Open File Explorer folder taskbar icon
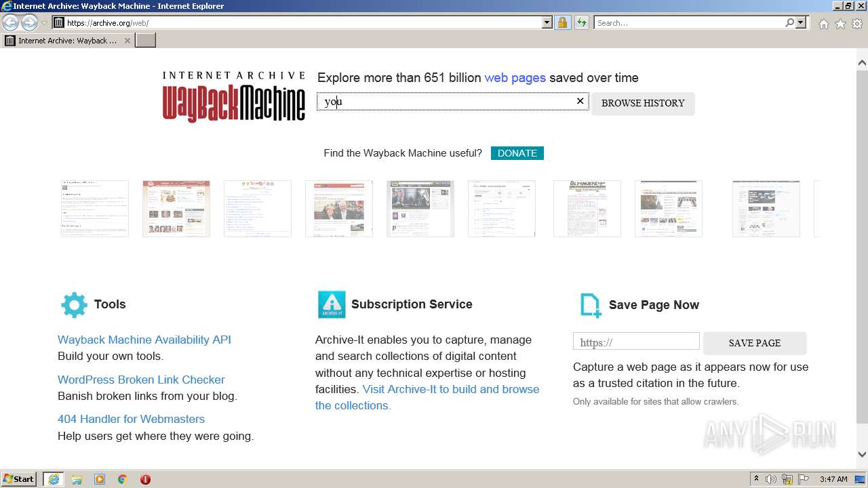Viewport: 868px width, 488px height. (77, 479)
